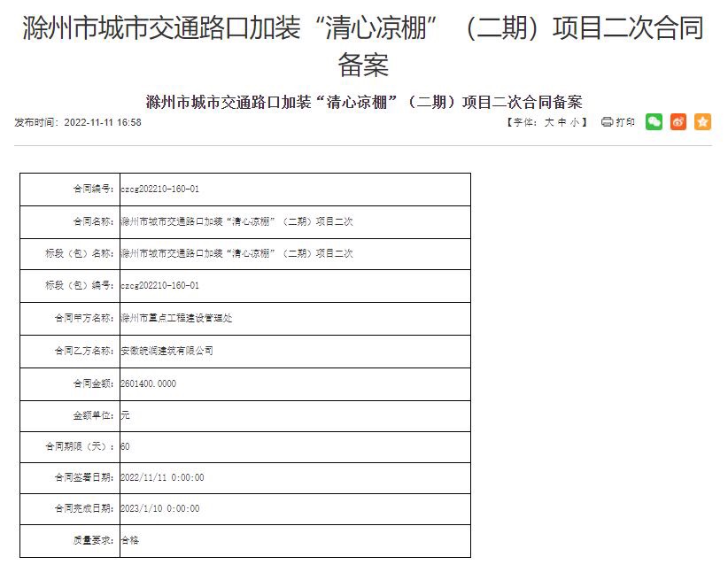This screenshot has width=728, height=588.
Task: Select completion date 2023/1/10 0:00:00
Action: point(160,508)
